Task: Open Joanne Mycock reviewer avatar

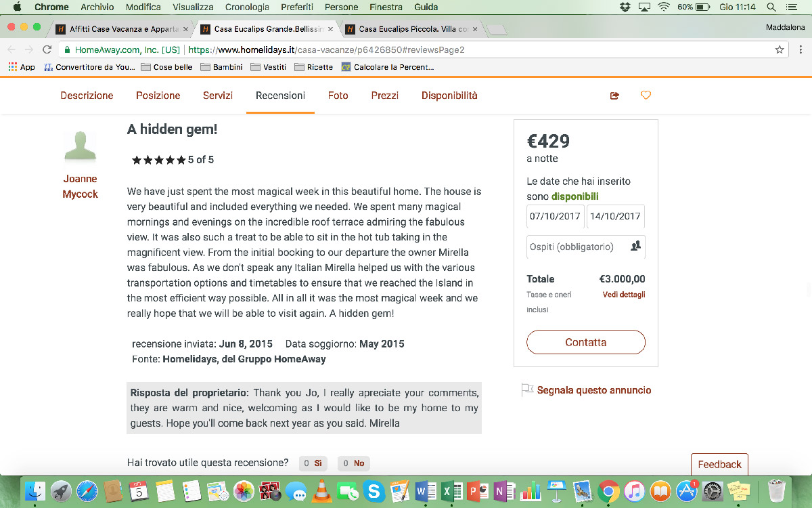Action: (80, 146)
